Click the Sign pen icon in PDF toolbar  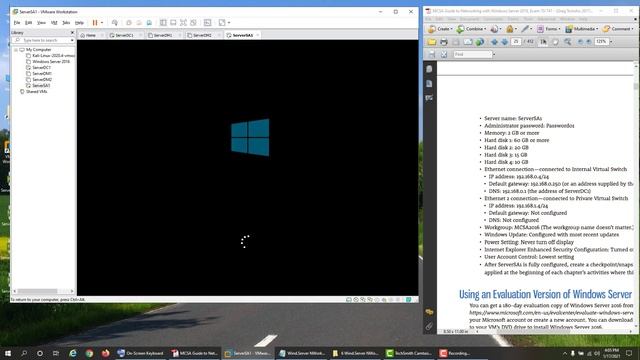click(526, 29)
